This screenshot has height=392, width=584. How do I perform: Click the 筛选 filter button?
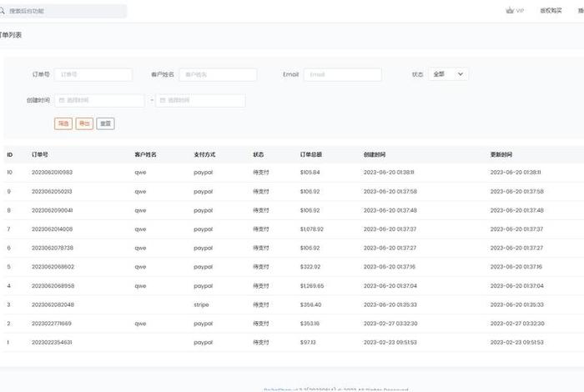[x=63, y=123]
